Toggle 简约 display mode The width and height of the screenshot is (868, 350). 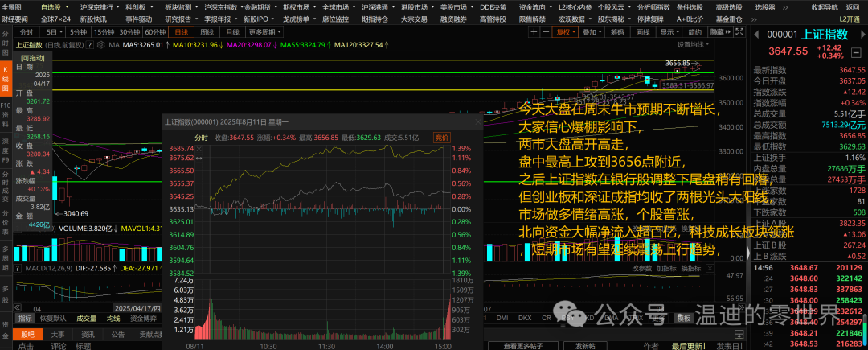tap(695, 32)
